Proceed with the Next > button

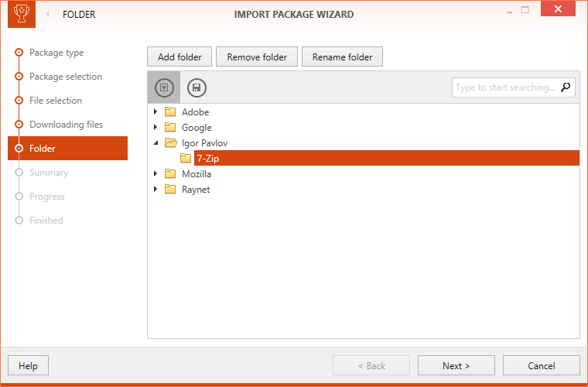tap(456, 365)
